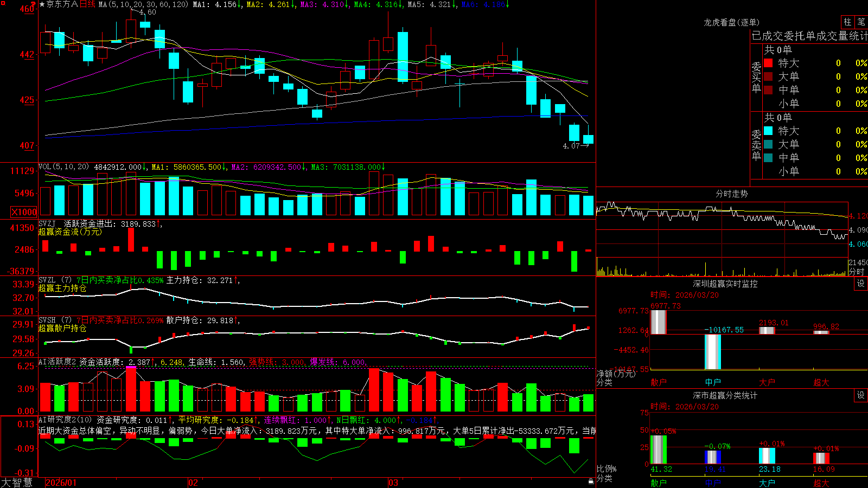Click the cyan 大户 bar in 分类统计
Image resolution: width=868 pixels, height=488 pixels.
pos(767,456)
